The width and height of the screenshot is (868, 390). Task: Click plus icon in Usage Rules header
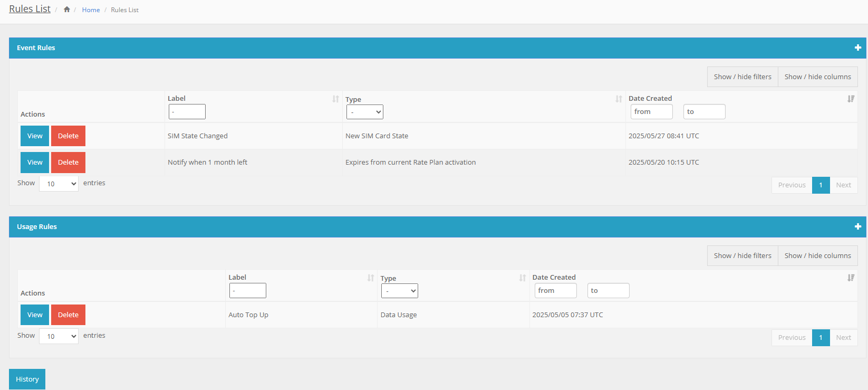coord(857,226)
